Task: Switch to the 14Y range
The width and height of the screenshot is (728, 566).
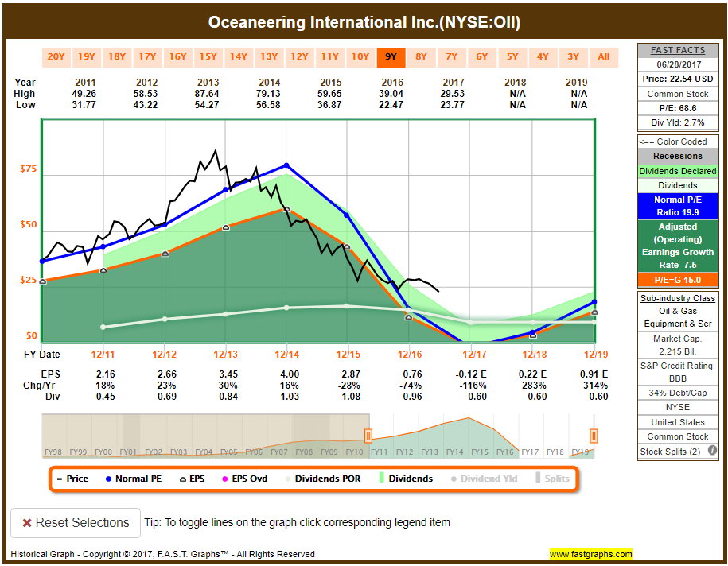Action: 239,57
